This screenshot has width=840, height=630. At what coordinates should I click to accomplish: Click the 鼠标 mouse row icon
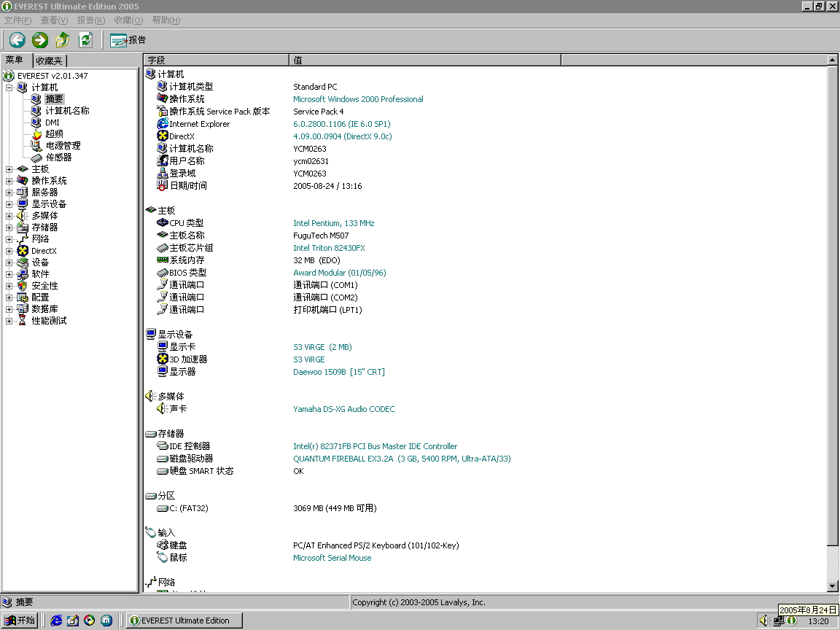163,557
